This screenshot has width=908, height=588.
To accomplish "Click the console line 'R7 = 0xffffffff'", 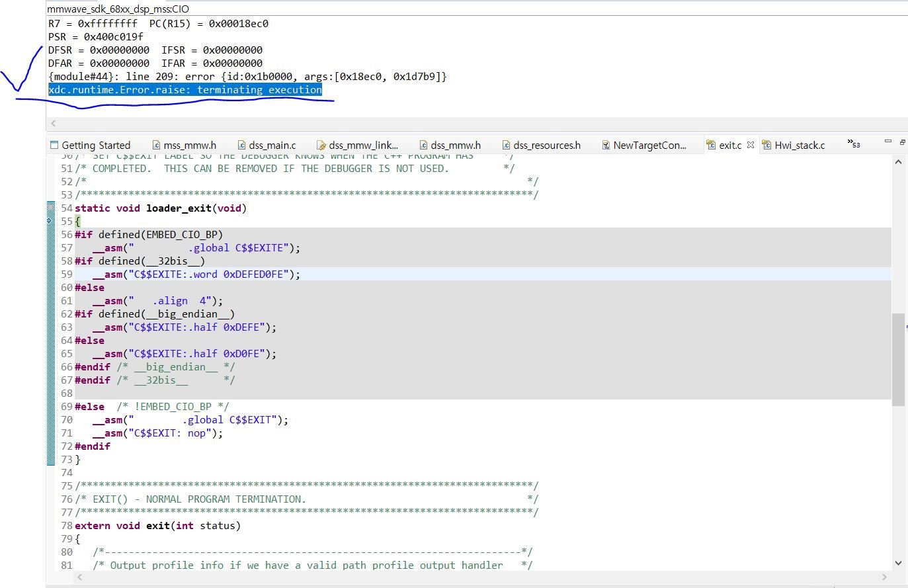I will click(x=93, y=23).
